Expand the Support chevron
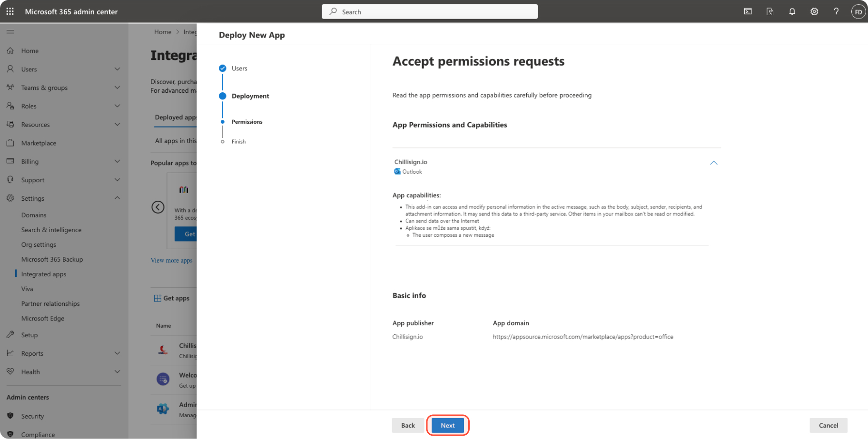 [x=117, y=180]
